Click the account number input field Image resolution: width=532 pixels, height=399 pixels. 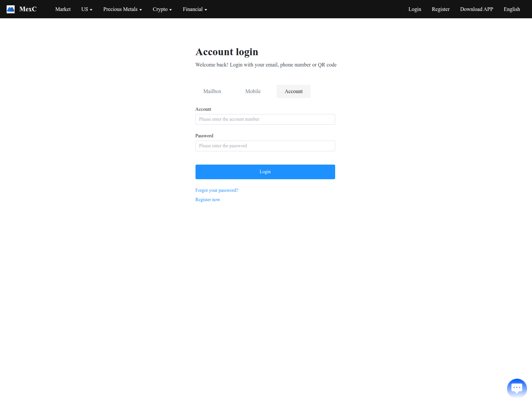[x=265, y=119]
